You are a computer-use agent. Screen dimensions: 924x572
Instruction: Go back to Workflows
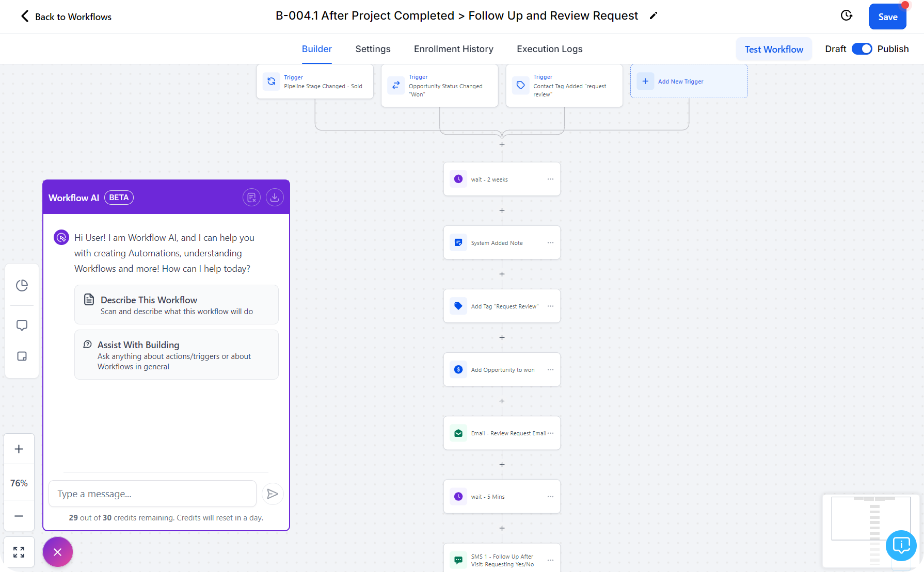click(x=66, y=17)
